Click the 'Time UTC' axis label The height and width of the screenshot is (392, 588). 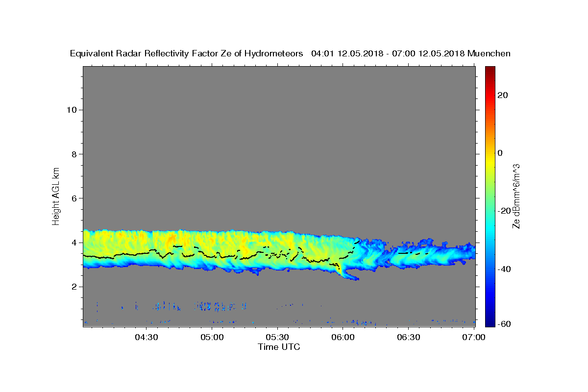[x=279, y=347]
